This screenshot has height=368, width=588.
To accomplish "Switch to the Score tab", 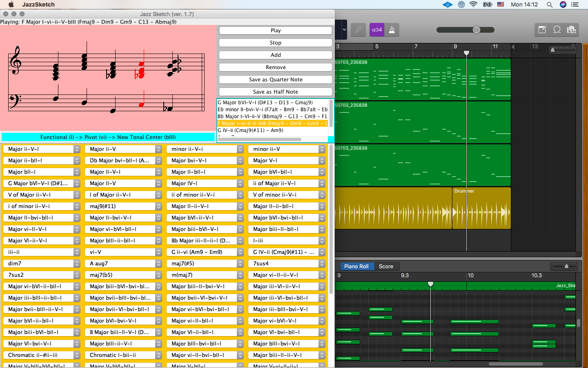I will (x=386, y=266).
